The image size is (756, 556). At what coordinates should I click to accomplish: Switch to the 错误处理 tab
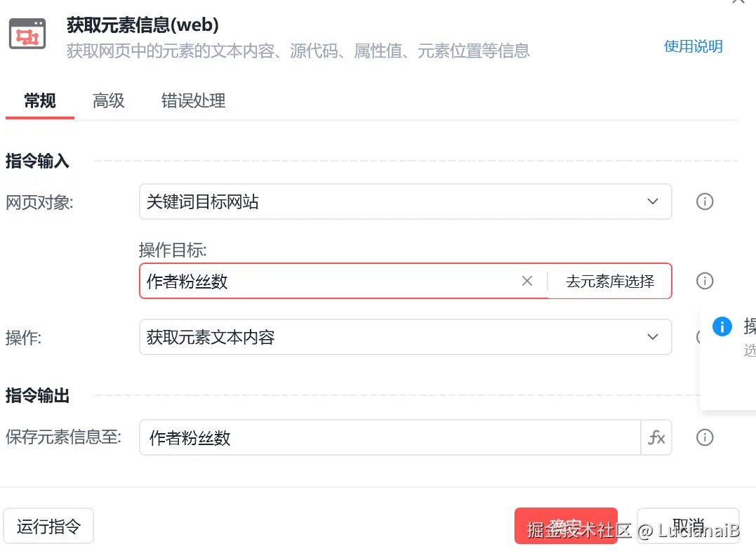pos(193,101)
